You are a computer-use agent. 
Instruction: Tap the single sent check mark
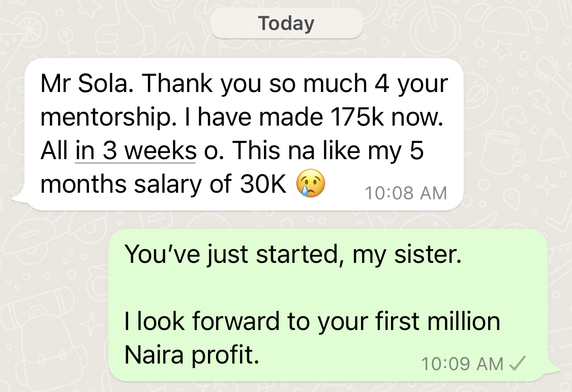(x=517, y=363)
